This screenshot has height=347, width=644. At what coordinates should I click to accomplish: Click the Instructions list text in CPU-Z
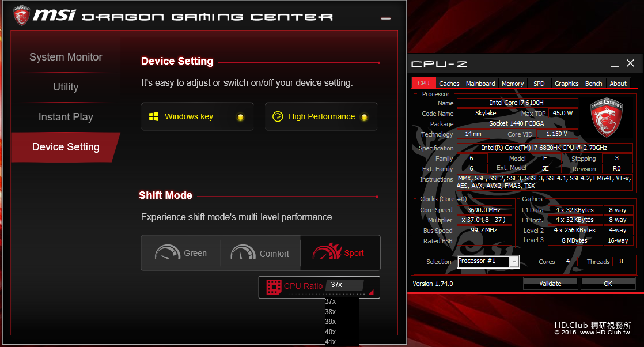(544, 182)
